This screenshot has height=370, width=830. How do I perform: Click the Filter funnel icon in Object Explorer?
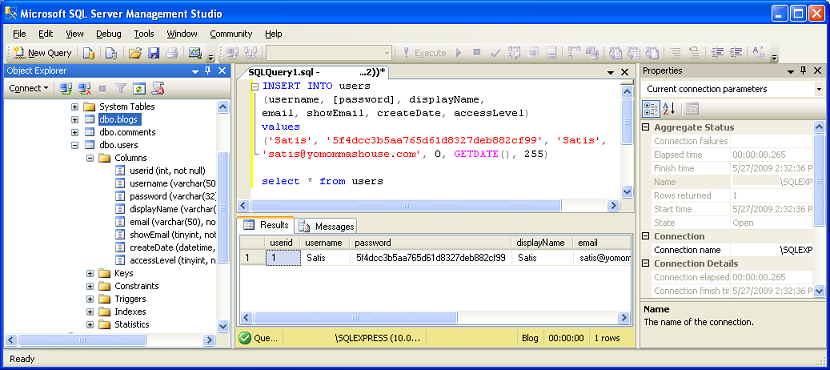point(121,88)
